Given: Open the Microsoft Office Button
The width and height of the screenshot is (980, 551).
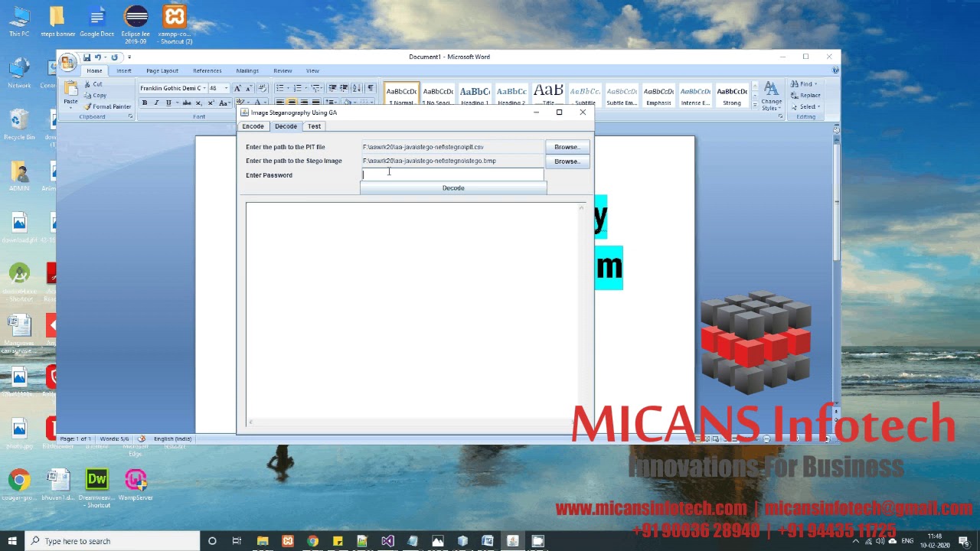Looking at the screenshot, I should 67,62.
